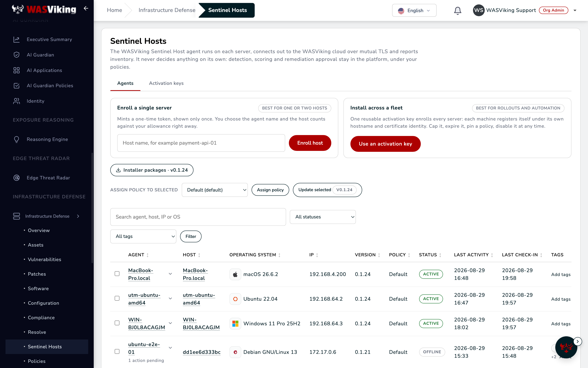The height and width of the screenshot is (368, 588).
Task: Toggle the Infrastructure Defense sidebar chevron
Action: pos(78,216)
